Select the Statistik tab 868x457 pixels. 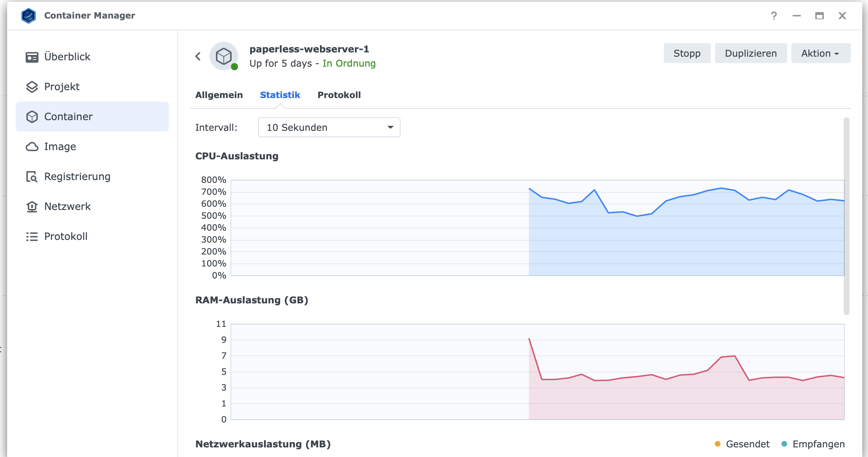280,95
